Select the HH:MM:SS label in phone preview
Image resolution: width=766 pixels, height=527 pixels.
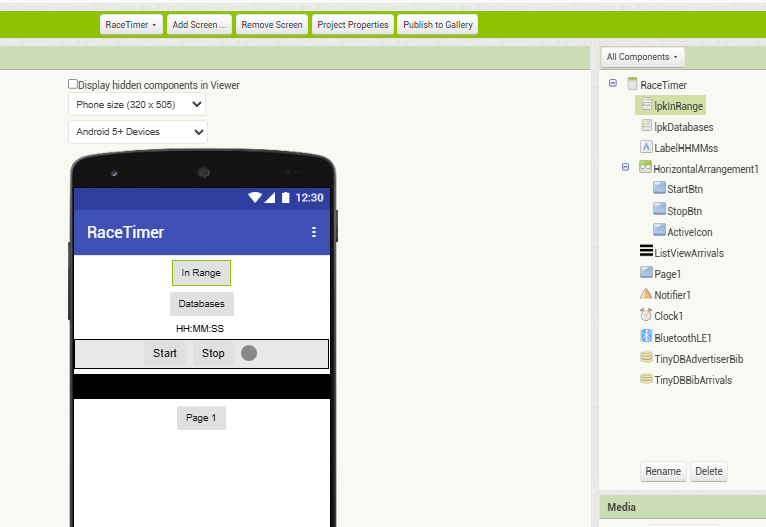(x=200, y=329)
